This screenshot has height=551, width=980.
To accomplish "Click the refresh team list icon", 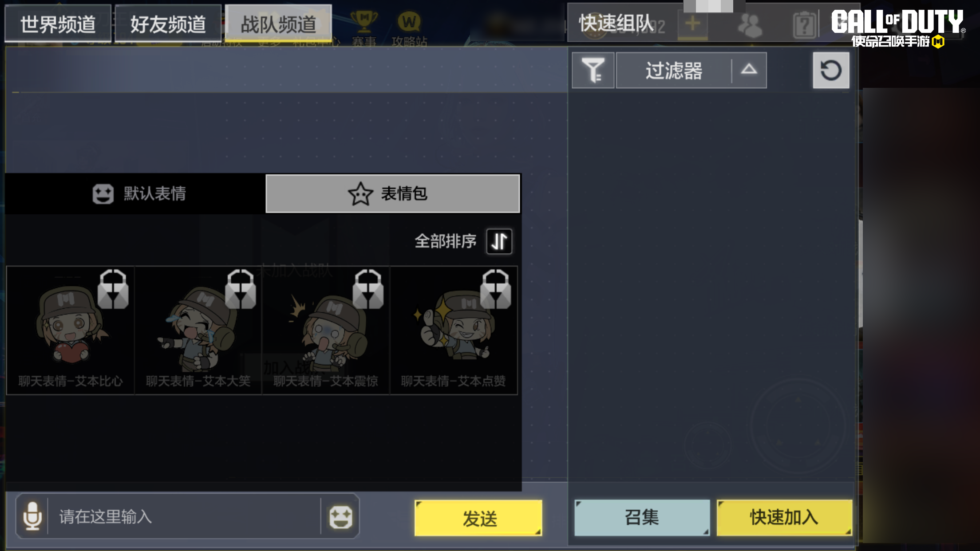I will 831,70.
